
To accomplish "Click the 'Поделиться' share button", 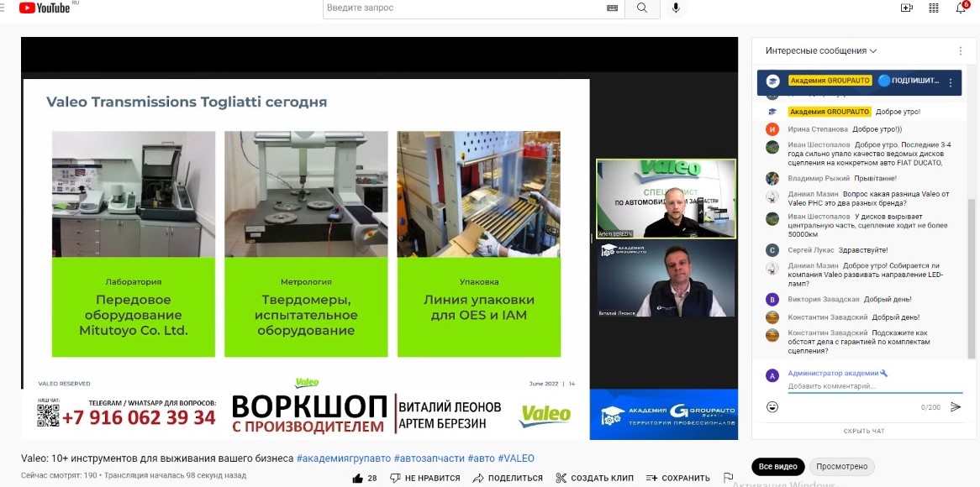I will click(x=508, y=478).
